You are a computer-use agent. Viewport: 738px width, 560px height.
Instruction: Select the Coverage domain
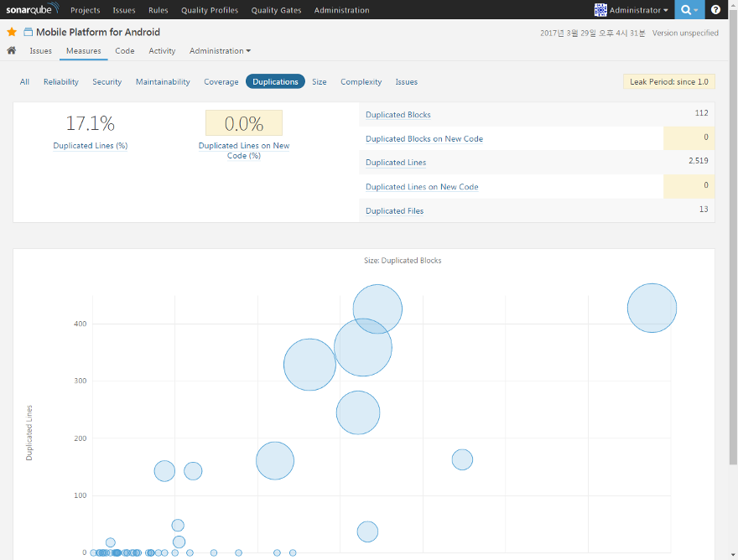pyautogui.click(x=221, y=81)
